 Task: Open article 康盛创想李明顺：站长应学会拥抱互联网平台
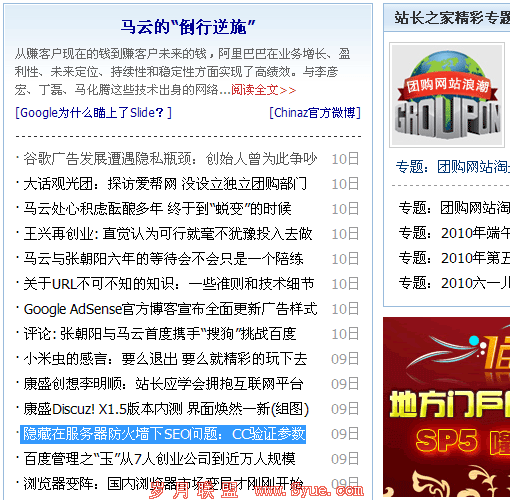pyautogui.click(x=163, y=384)
